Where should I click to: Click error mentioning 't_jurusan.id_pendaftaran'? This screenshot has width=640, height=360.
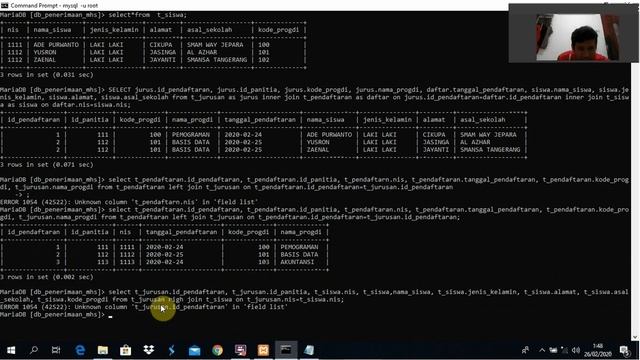(x=144, y=307)
